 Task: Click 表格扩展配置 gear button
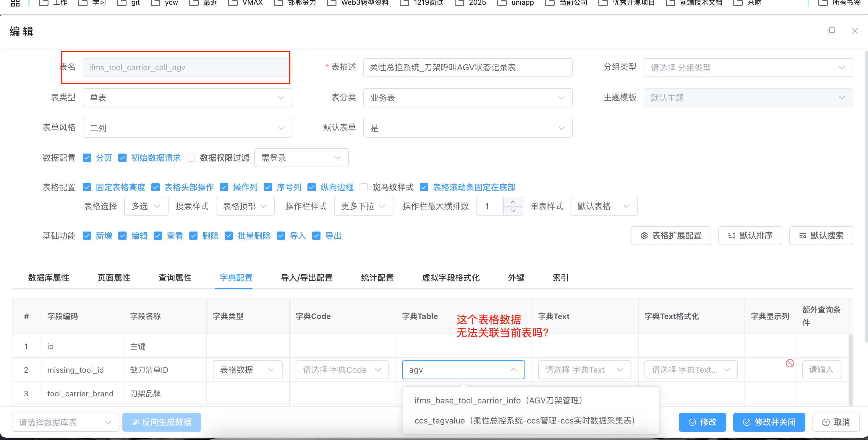pyautogui.click(x=671, y=236)
